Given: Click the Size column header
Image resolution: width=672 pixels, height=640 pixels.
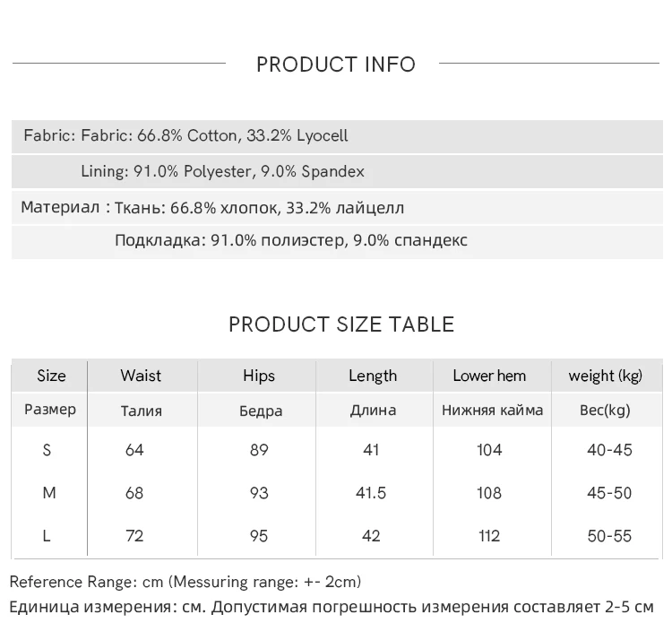Looking at the screenshot, I should (x=51, y=376).
